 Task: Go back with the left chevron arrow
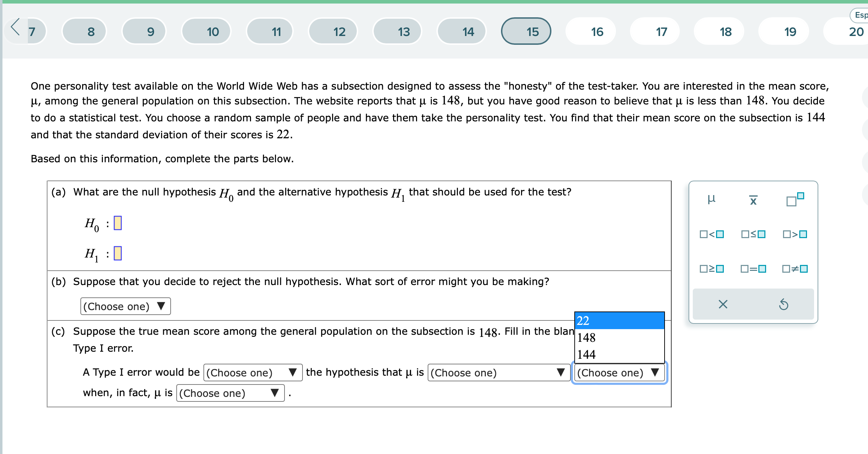[15, 28]
